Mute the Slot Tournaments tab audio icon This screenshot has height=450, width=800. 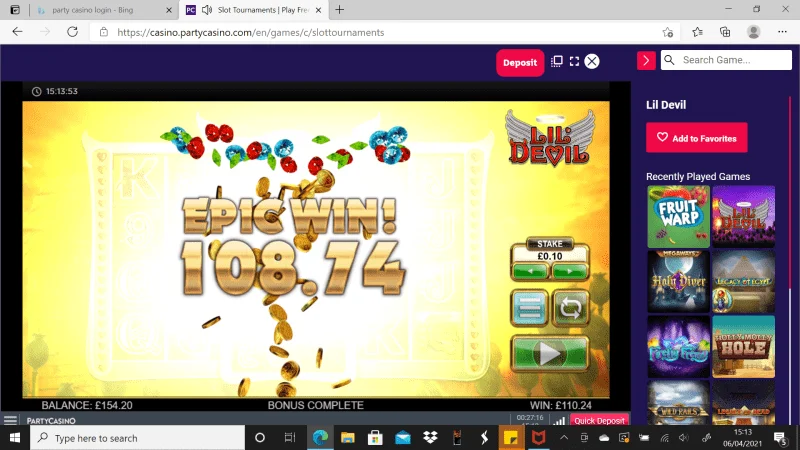[x=207, y=10]
